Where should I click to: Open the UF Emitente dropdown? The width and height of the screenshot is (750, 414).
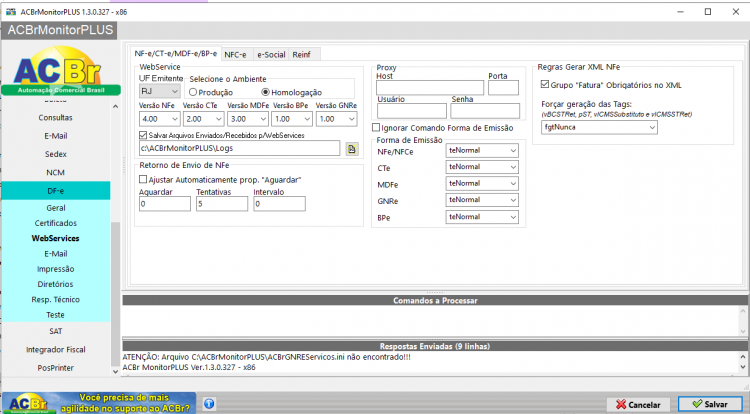point(159,91)
